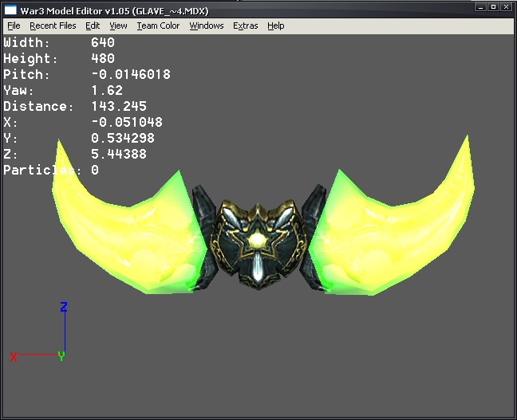Open the View menu
This screenshot has width=517, height=420.
[118, 26]
